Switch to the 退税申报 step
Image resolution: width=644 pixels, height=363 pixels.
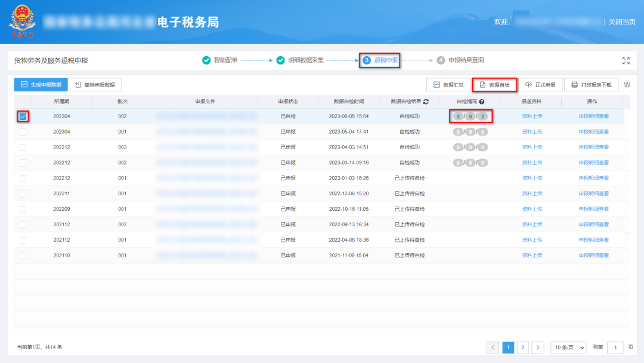[x=380, y=60]
